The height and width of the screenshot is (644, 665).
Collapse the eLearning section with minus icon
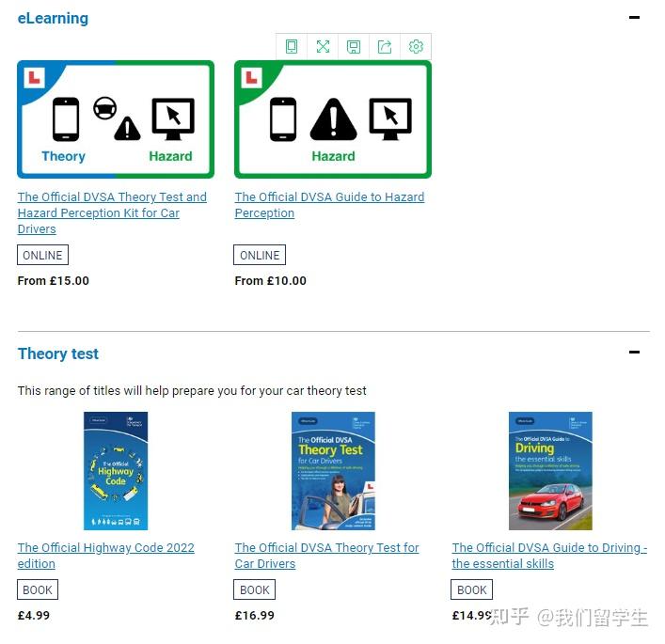pos(634,17)
